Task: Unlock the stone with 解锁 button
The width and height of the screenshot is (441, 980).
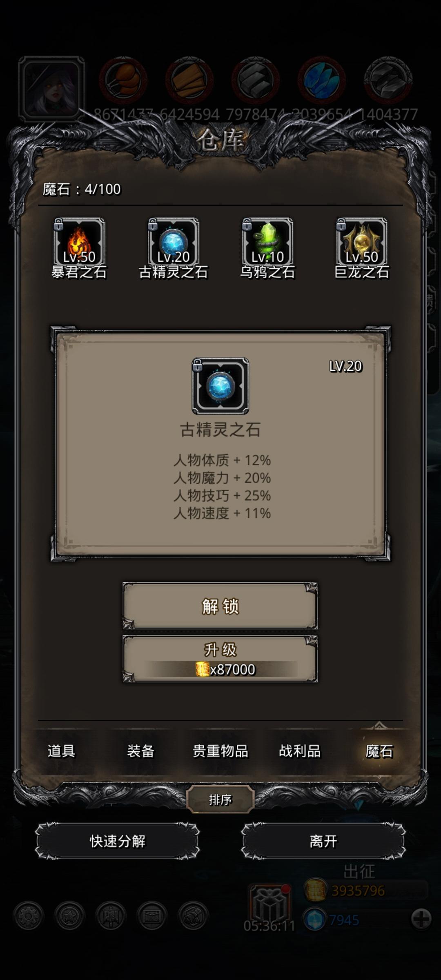Action: pyautogui.click(x=220, y=606)
